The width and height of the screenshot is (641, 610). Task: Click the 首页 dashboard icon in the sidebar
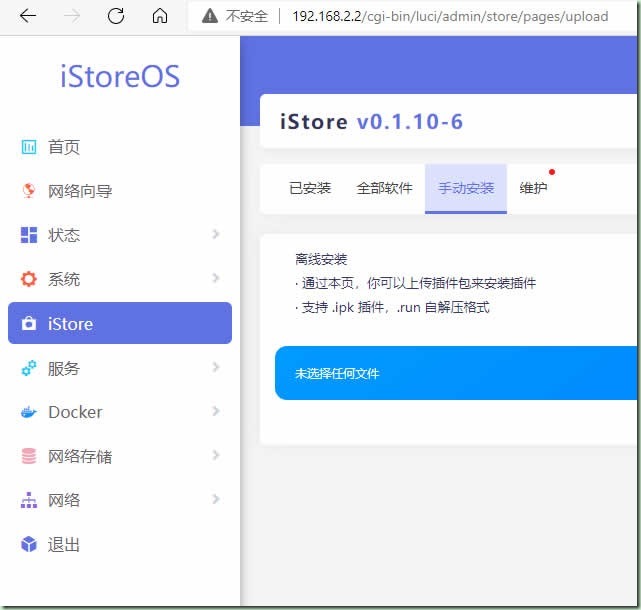coord(29,147)
